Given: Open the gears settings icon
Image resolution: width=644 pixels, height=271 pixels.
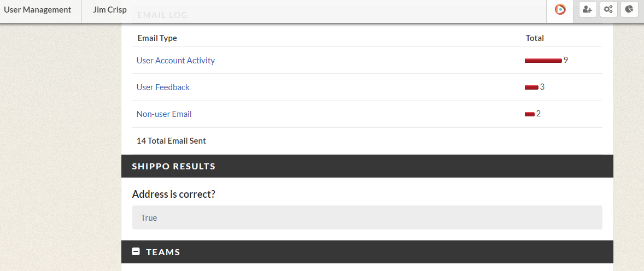Looking at the screenshot, I should 608,9.
